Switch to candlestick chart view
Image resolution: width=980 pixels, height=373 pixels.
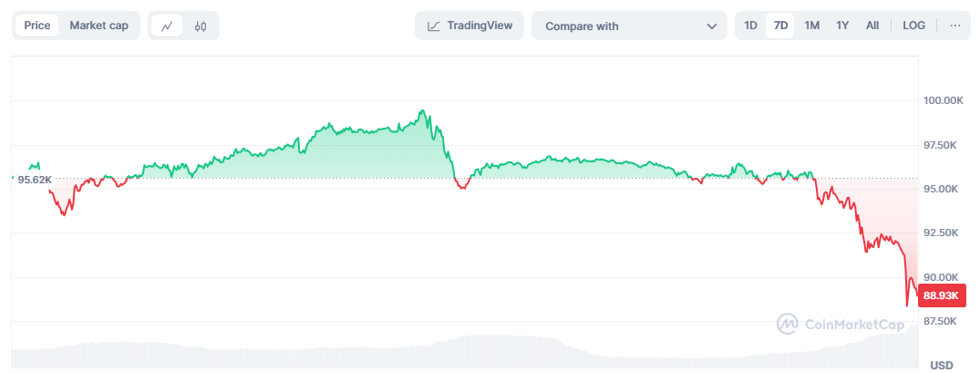[201, 26]
